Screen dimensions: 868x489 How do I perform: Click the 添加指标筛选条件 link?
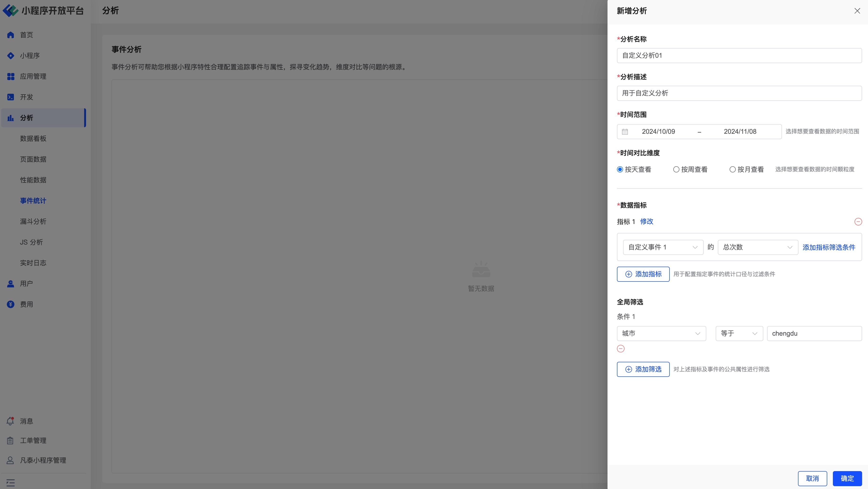[x=829, y=248]
